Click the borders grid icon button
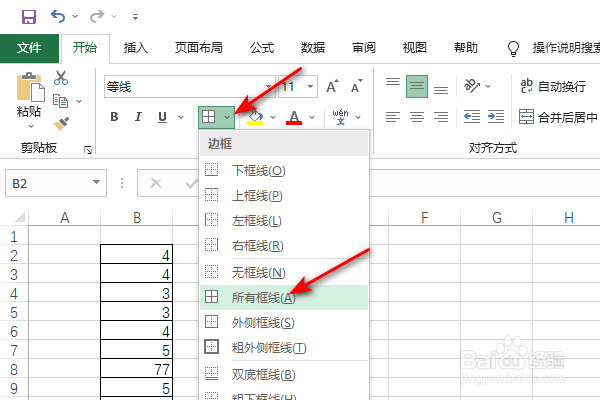Image resolution: width=600 pixels, height=400 pixels. click(x=209, y=117)
